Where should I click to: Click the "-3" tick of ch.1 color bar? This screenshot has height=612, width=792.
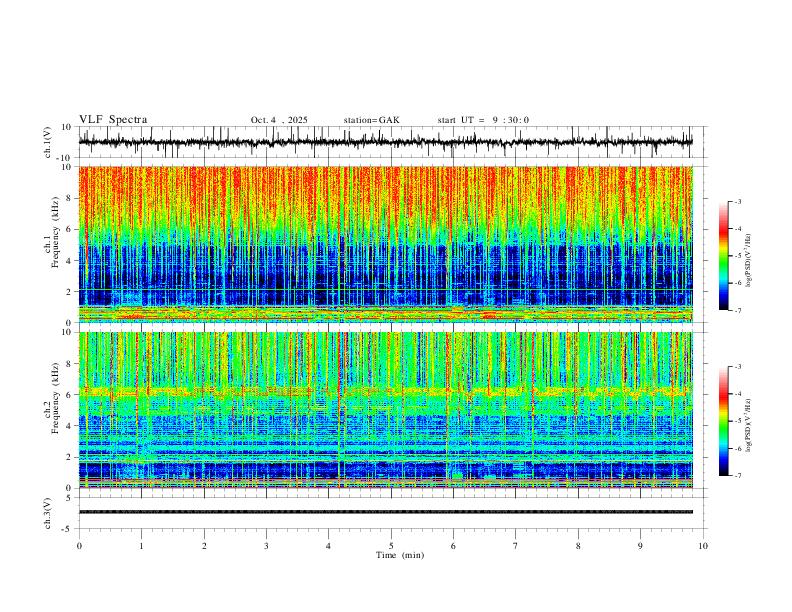737,201
